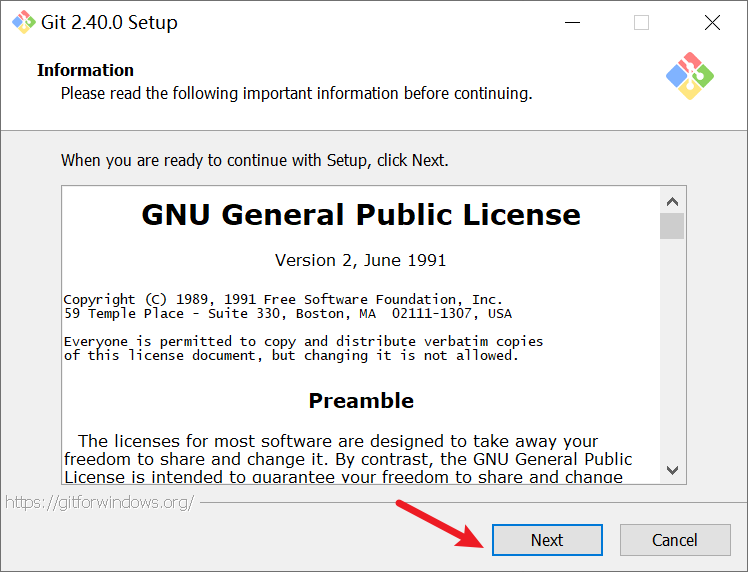Click the 'The licenses for most software' paragraph line

[x=338, y=441]
